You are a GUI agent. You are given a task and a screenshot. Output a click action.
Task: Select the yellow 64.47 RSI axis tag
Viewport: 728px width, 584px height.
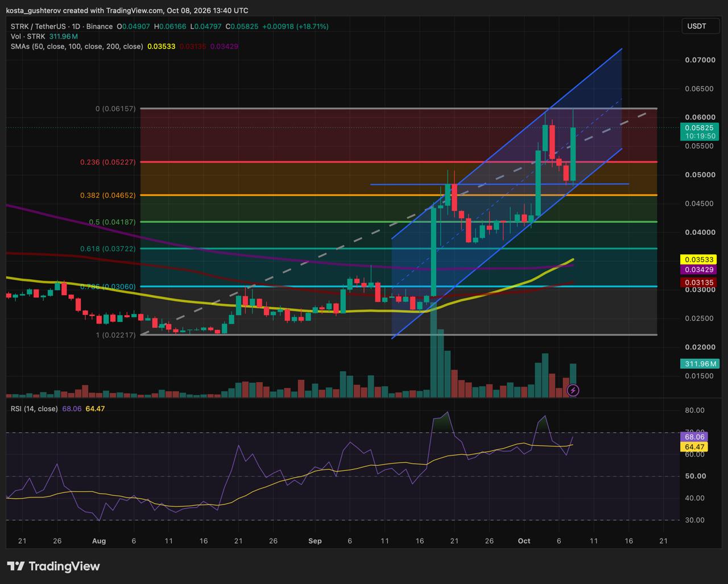pyautogui.click(x=694, y=447)
